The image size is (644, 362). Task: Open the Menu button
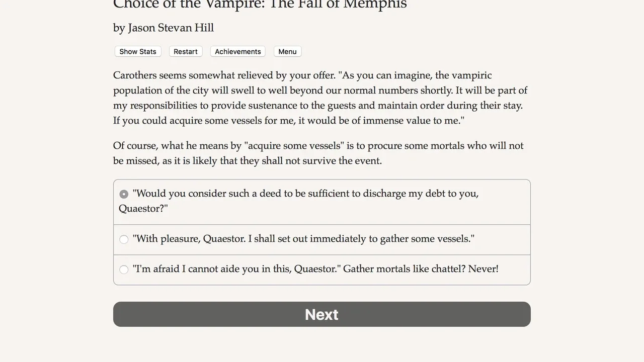tap(287, 51)
